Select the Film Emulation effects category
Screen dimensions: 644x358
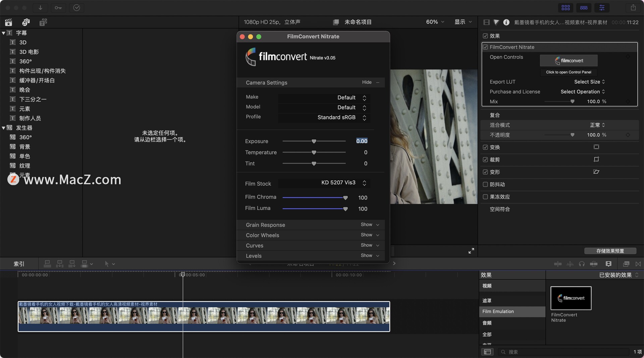512,312
